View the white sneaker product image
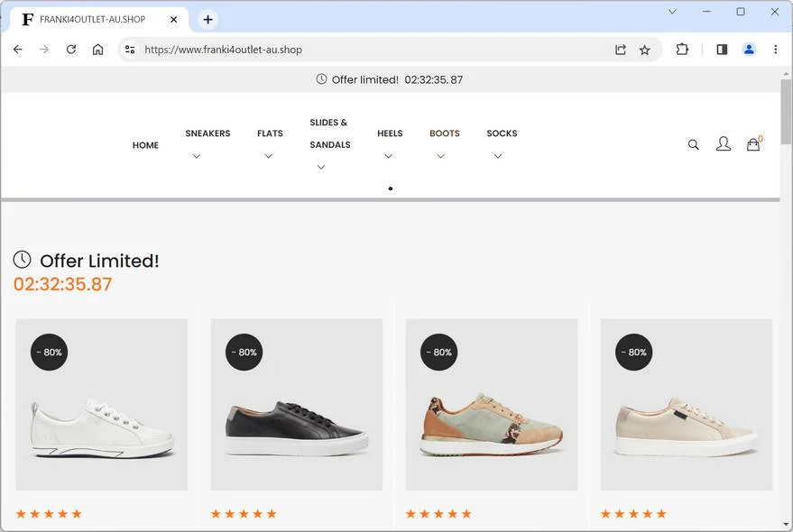This screenshot has width=793, height=532. pyautogui.click(x=102, y=405)
